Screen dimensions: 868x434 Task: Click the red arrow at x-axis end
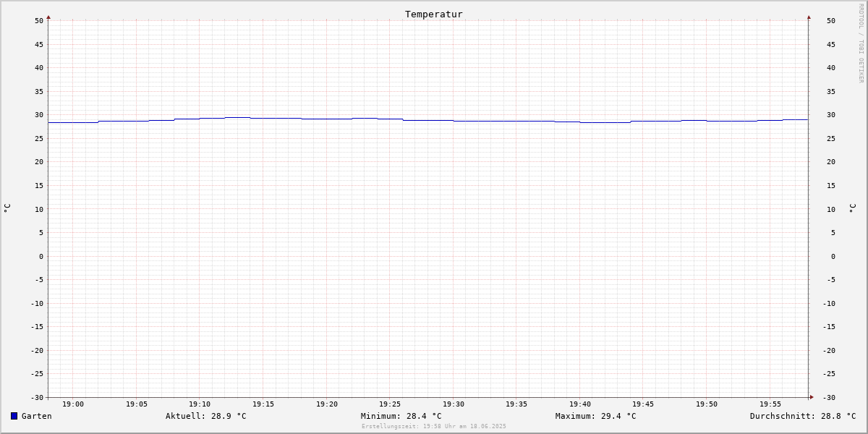point(812,397)
